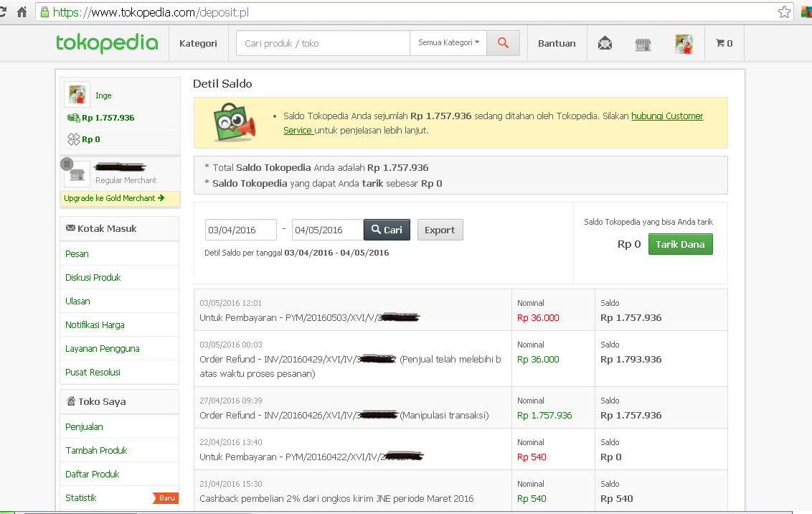This screenshot has width=812, height=514.
Task: Click the start date field showing 03/04/2016
Action: tap(240, 229)
